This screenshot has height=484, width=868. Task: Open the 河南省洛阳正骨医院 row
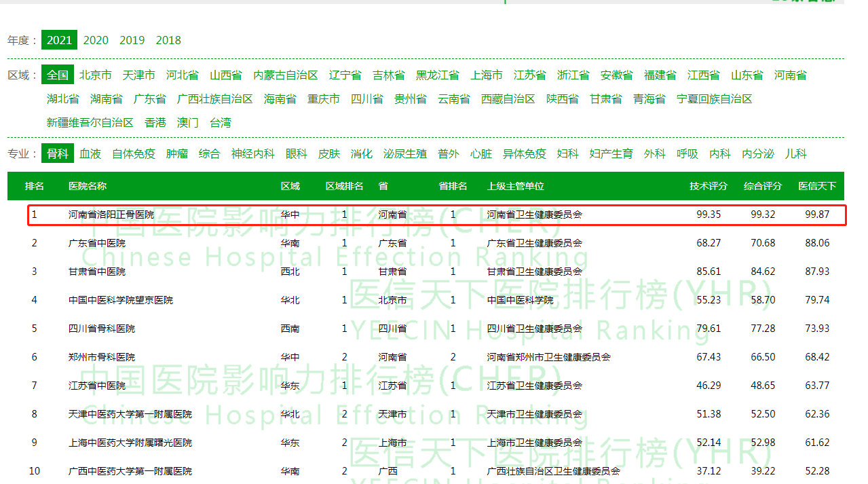click(x=111, y=215)
